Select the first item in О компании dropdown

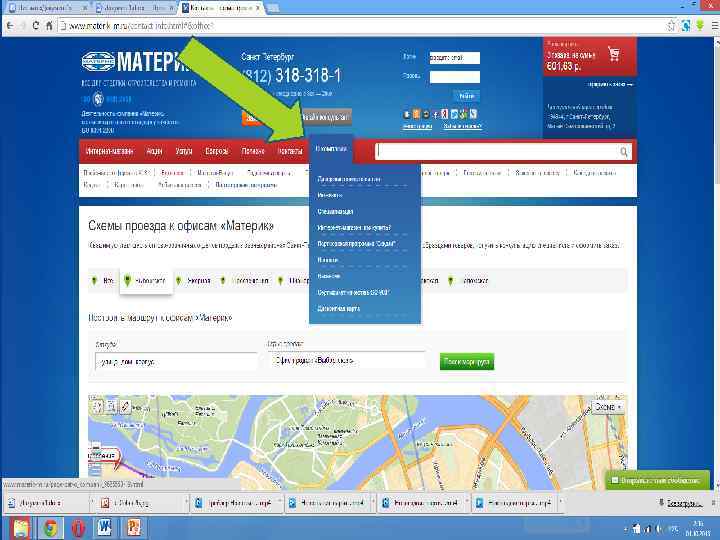349,179
